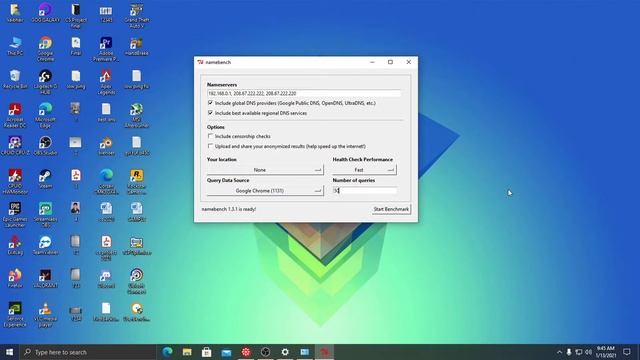Open the Discord desktop shortcut

(x=106, y=278)
